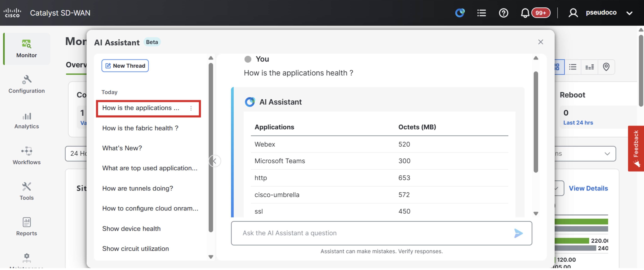This screenshot has height=270, width=644.
Task: Click the Webex application row
Action: (380, 144)
